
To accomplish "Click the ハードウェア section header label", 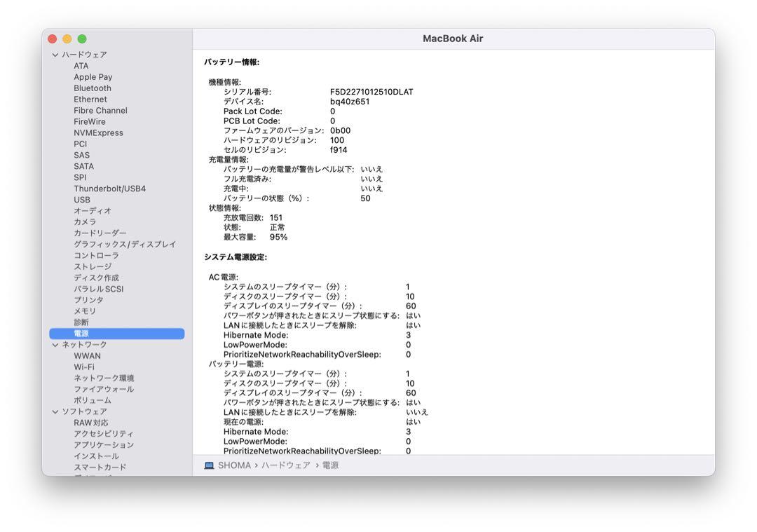I will (x=85, y=55).
